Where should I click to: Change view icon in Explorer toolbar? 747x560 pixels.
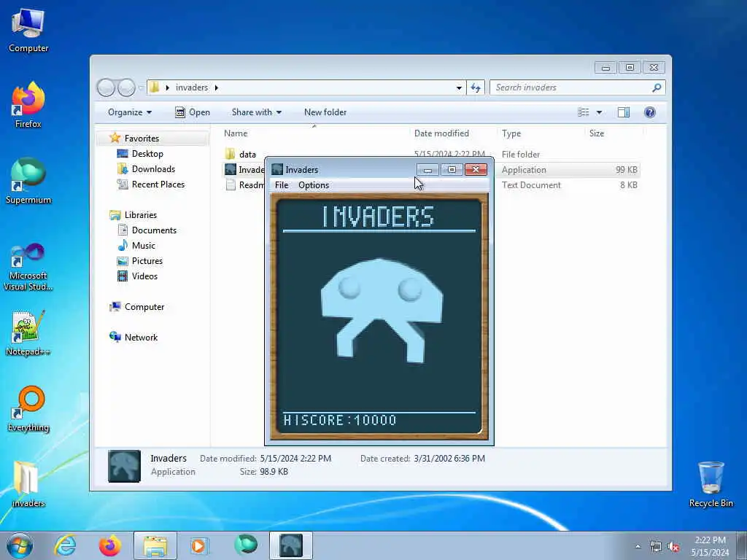583,112
